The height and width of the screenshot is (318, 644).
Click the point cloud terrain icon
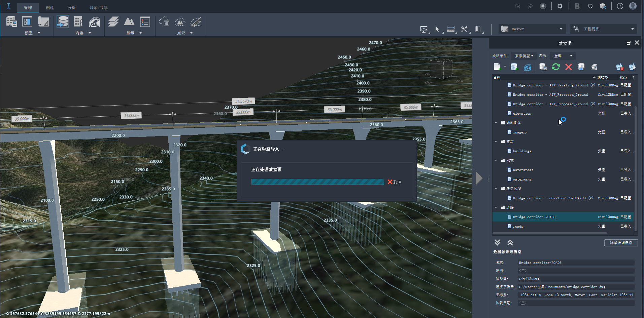[x=180, y=22]
